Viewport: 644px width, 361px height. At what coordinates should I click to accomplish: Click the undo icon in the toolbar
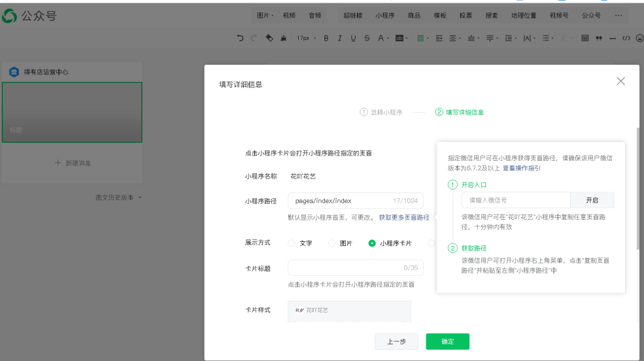click(x=240, y=38)
